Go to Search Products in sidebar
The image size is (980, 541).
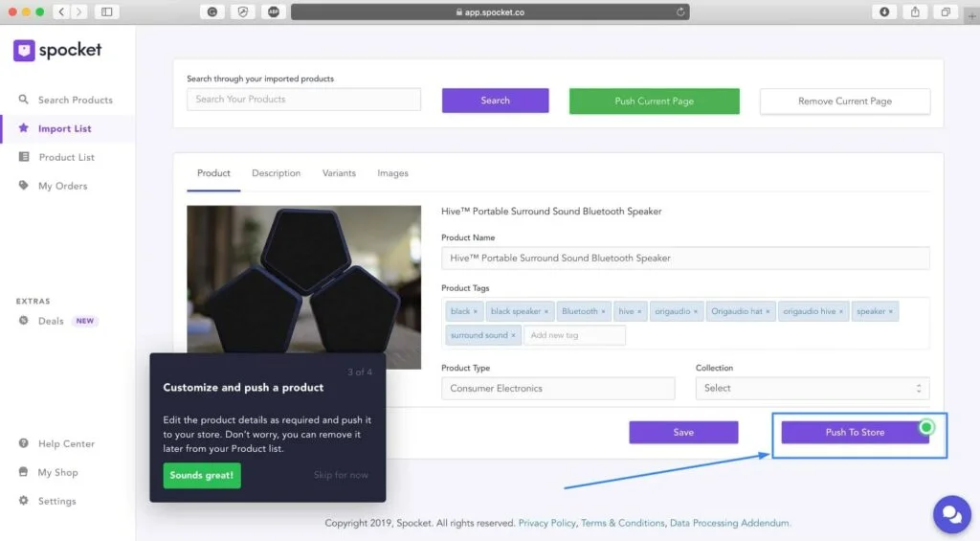[x=75, y=100]
